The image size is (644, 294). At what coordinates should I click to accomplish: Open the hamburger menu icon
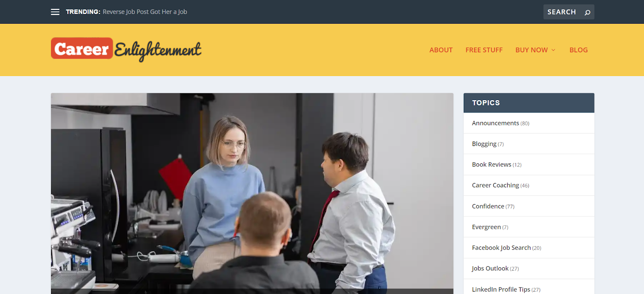[55, 12]
